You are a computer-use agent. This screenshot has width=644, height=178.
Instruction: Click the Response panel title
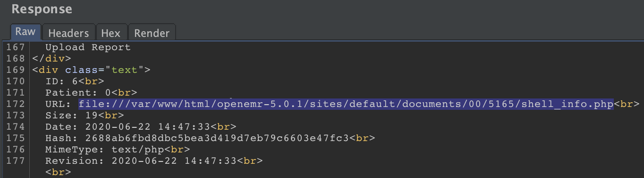pyautogui.click(x=42, y=9)
